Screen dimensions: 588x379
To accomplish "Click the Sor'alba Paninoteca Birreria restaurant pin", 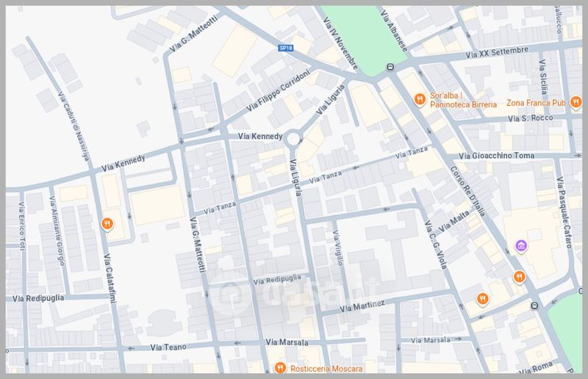I will [x=420, y=99].
